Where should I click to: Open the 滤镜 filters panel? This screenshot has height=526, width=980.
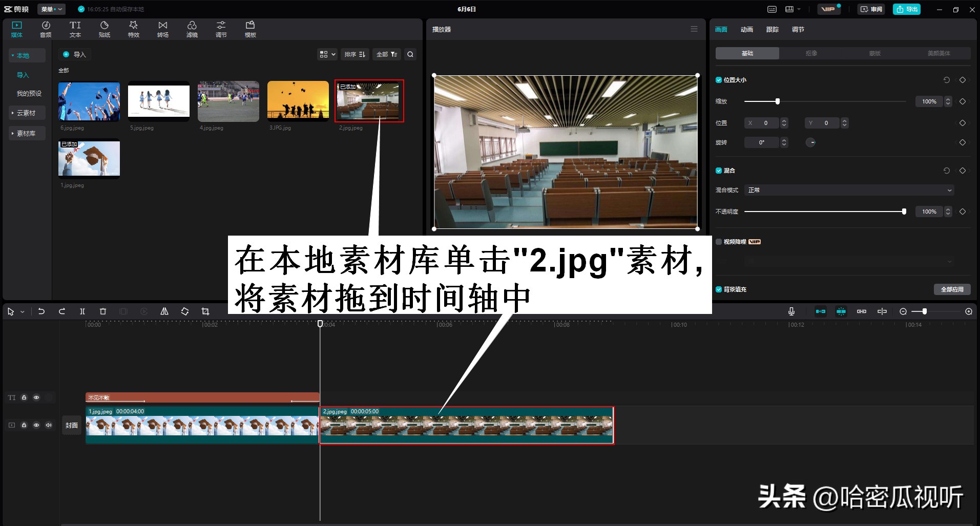point(192,28)
